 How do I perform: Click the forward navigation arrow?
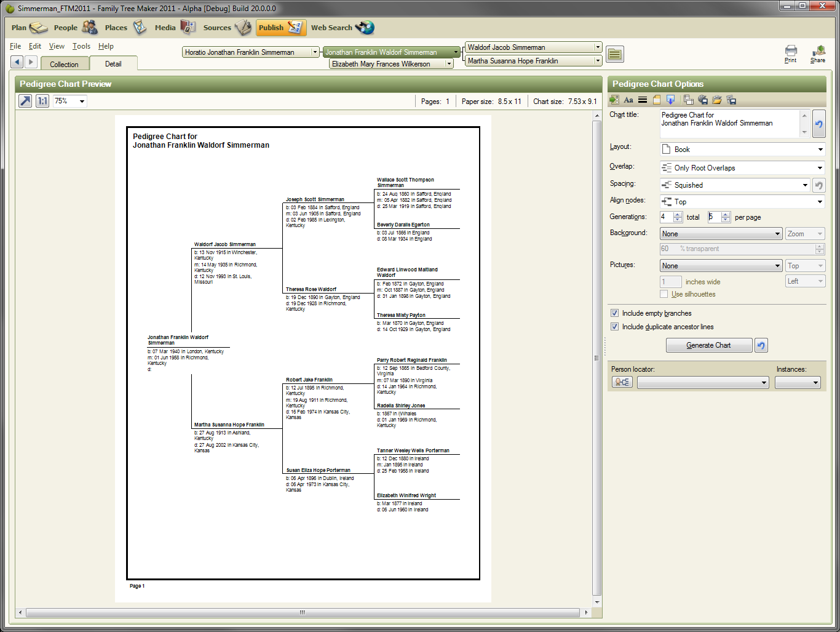tap(31, 62)
